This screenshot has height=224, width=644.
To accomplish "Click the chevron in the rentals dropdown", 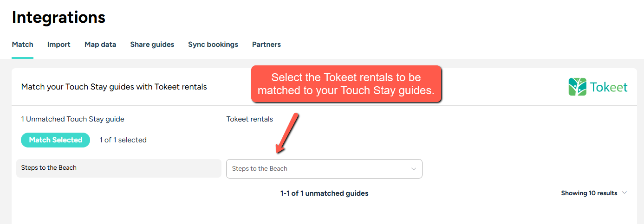I will (413, 169).
